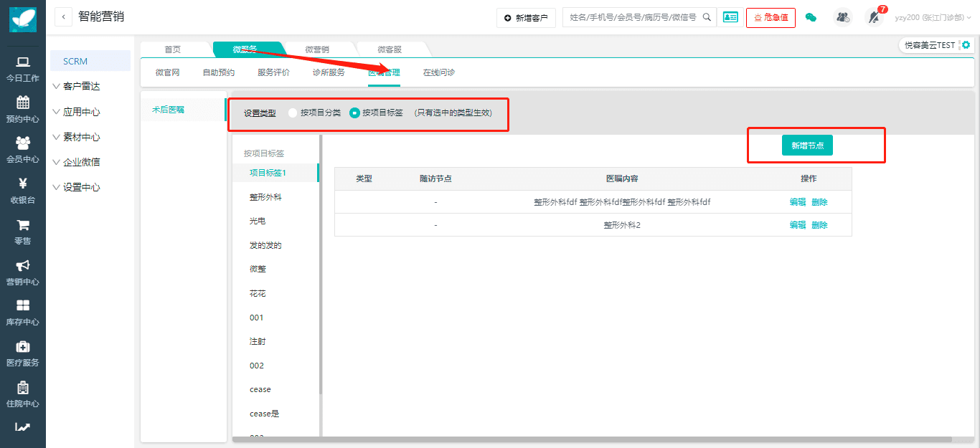This screenshot has width=980, height=448.
Task: Expand the 素材中心 menu group
Action: coord(77,137)
